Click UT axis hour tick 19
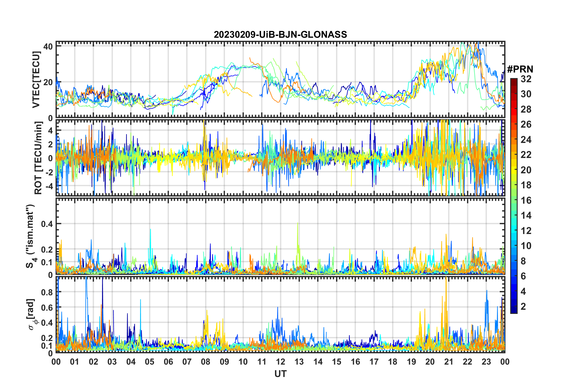This screenshot has height=392, width=561. (411, 362)
